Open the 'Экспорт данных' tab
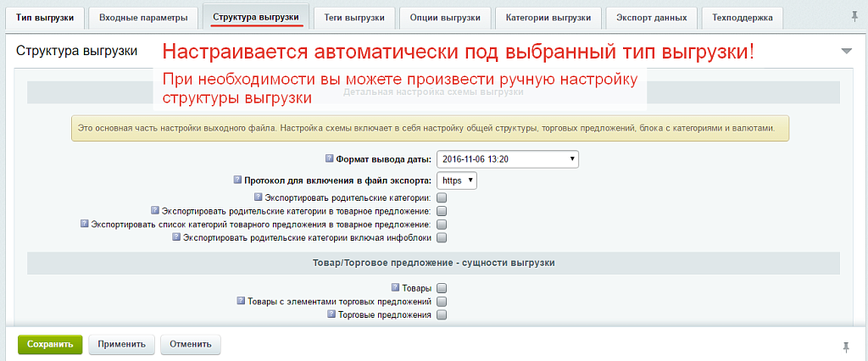Viewport: 868px width, 361px height. tap(657, 18)
